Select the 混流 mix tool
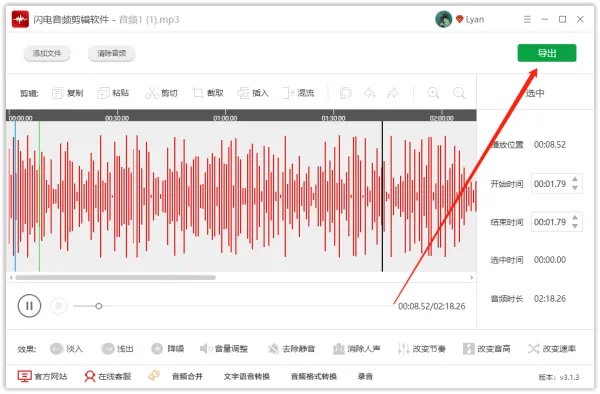 click(298, 93)
